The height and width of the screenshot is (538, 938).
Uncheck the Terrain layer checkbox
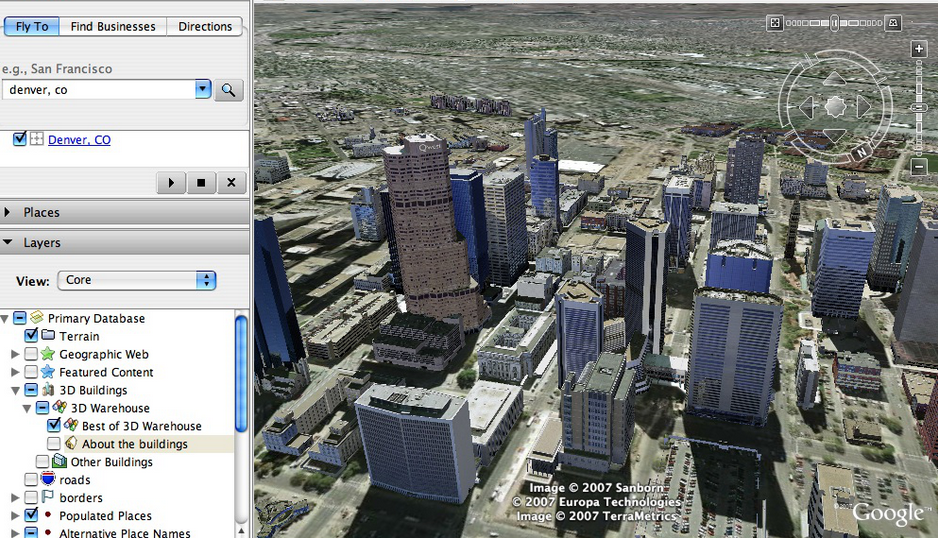point(31,335)
